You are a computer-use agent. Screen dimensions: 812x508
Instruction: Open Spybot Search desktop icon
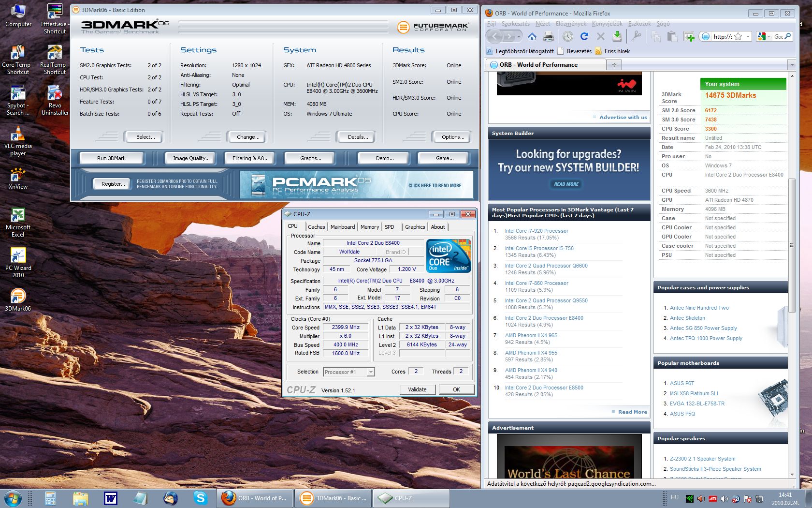click(x=18, y=100)
